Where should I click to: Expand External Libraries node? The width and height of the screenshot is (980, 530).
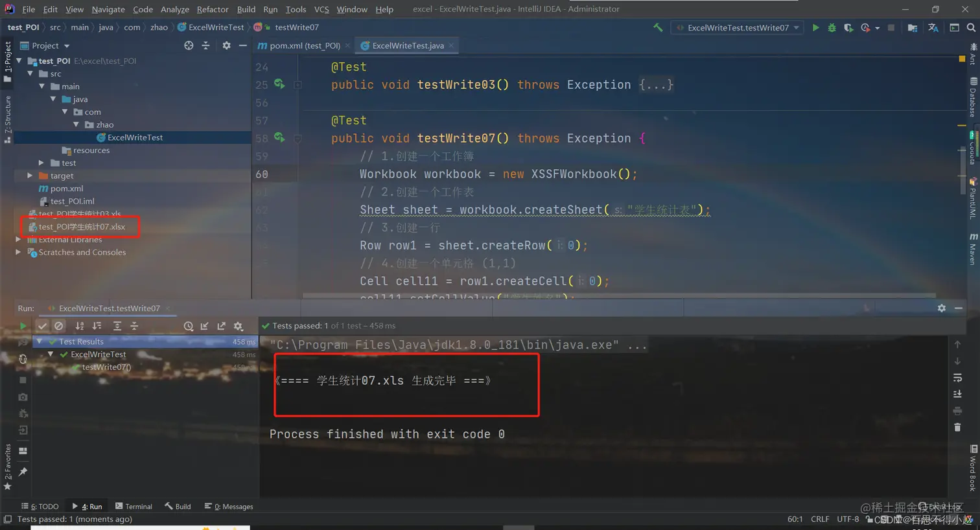18,240
